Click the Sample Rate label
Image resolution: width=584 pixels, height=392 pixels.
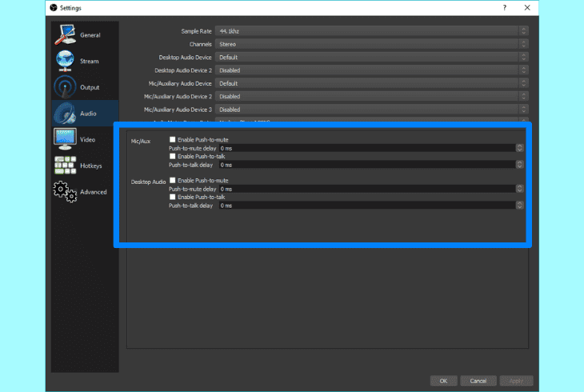196,31
